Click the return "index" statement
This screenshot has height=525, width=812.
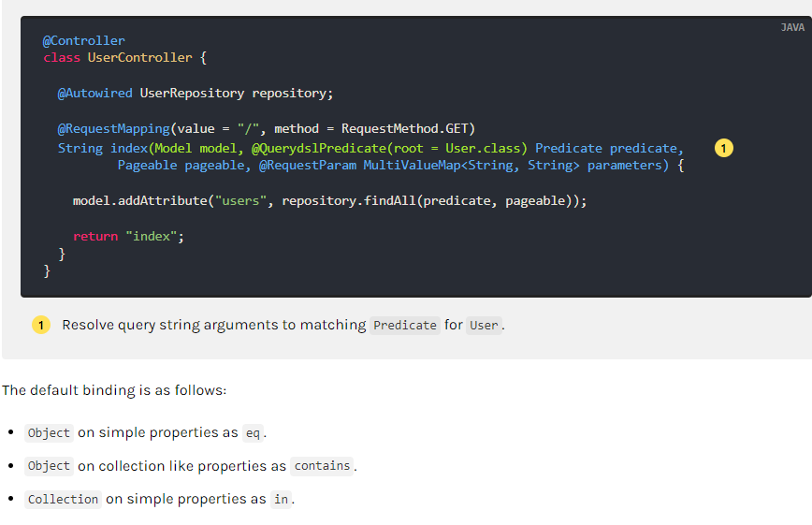[x=128, y=236]
